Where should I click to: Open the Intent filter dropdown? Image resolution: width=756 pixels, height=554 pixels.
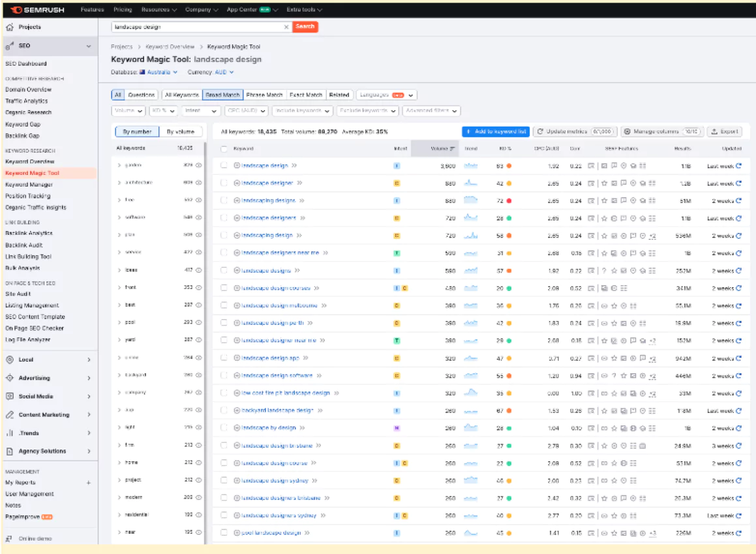[201, 111]
